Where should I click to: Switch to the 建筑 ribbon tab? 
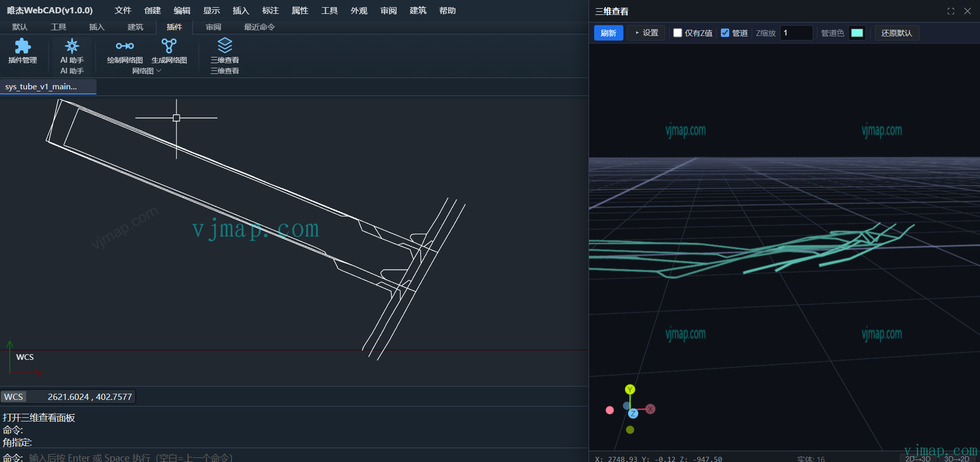tap(135, 27)
